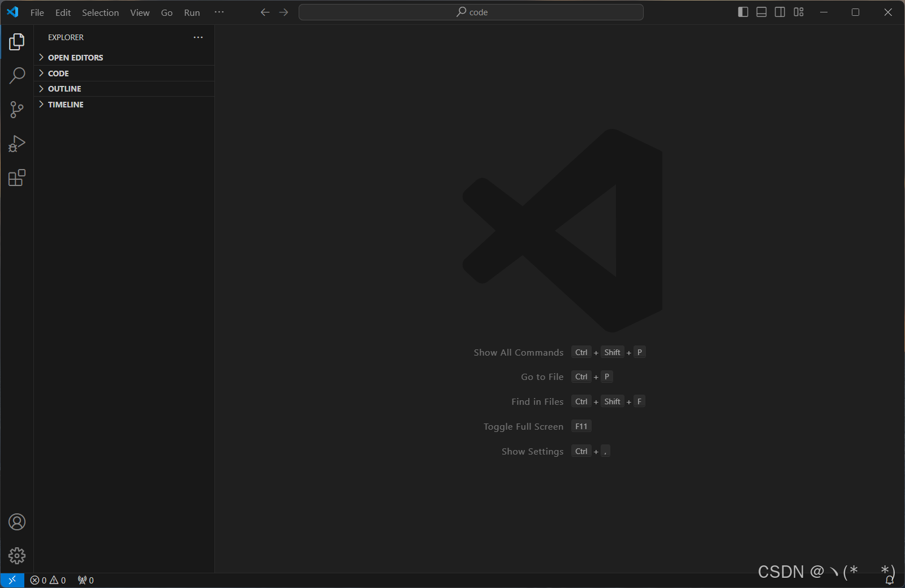Click the Show All Commands label
This screenshot has width=905, height=588.
point(519,352)
